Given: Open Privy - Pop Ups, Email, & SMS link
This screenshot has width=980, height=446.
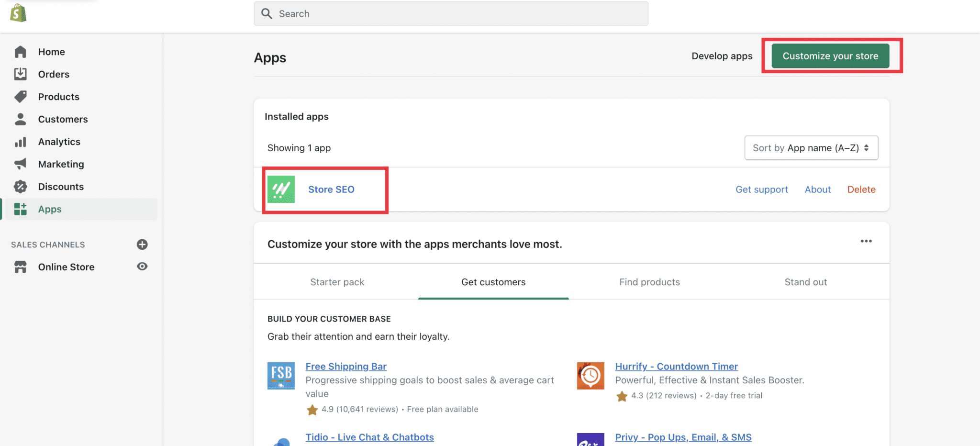Looking at the screenshot, I should pos(683,437).
